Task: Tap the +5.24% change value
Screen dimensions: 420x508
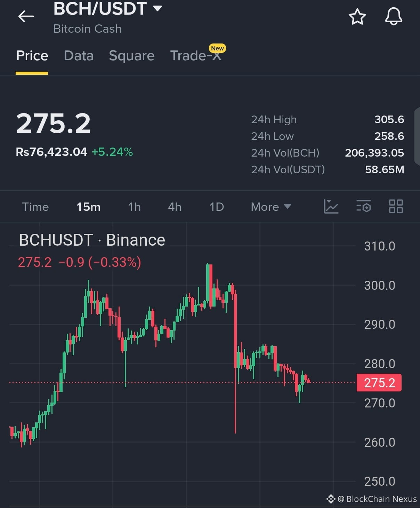Action: click(112, 152)
